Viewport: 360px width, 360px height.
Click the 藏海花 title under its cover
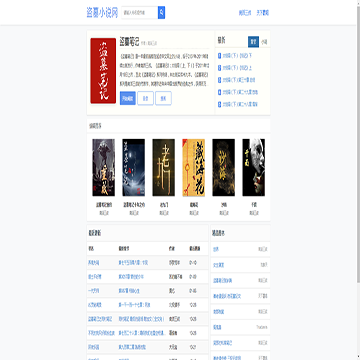click(194, 205)
